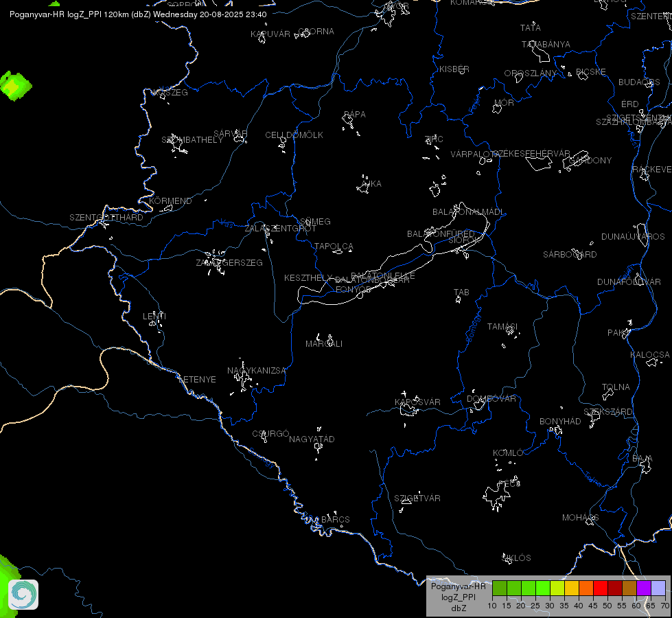Click the ZIRC city label
This screenshot has width=672, height=618.
(434, 139)
